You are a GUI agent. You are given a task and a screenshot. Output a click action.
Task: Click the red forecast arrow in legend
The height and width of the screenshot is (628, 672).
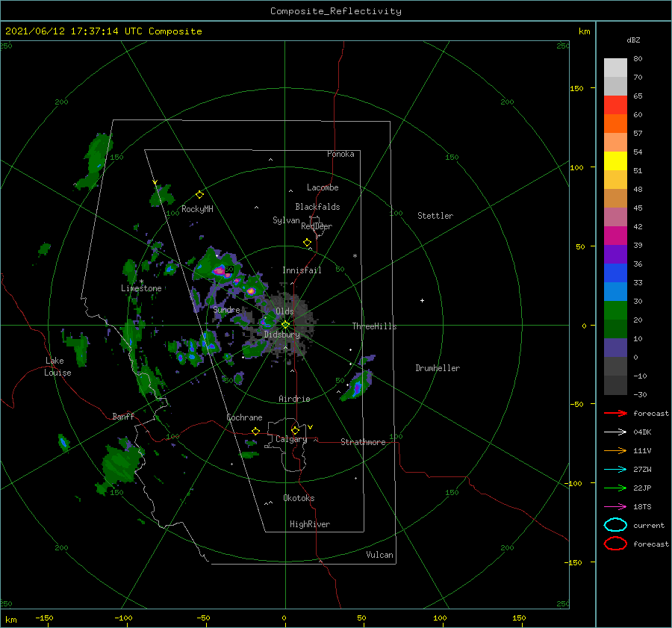coord(615,413)
